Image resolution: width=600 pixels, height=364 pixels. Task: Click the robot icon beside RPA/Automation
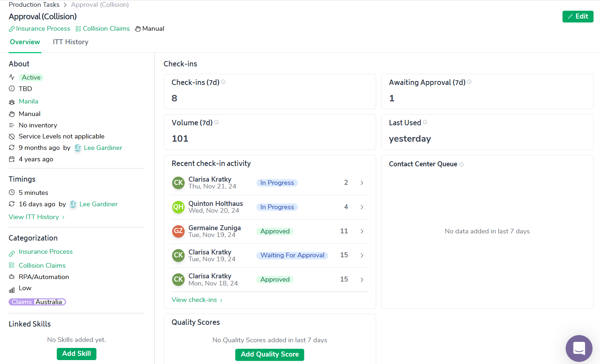[x=12, y=277]
